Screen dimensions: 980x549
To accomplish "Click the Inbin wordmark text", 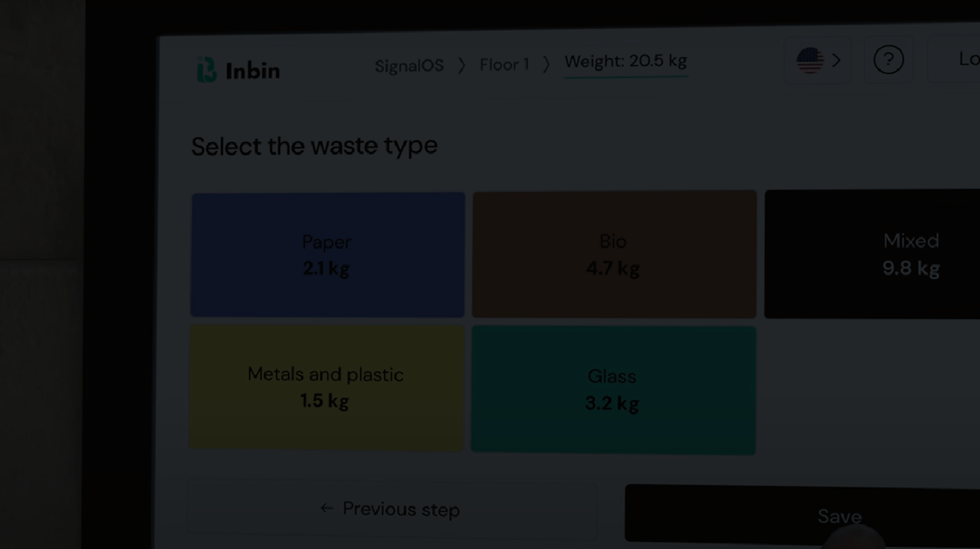I will coord(252,71).
